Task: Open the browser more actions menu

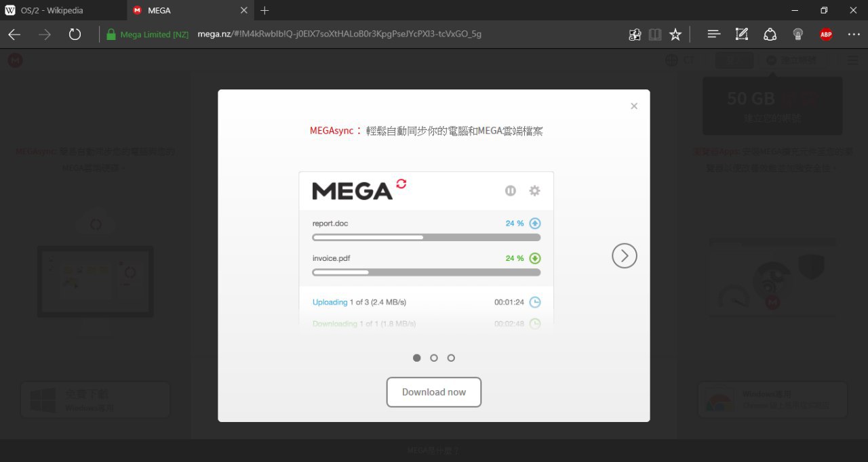Action: coord(854,34)
